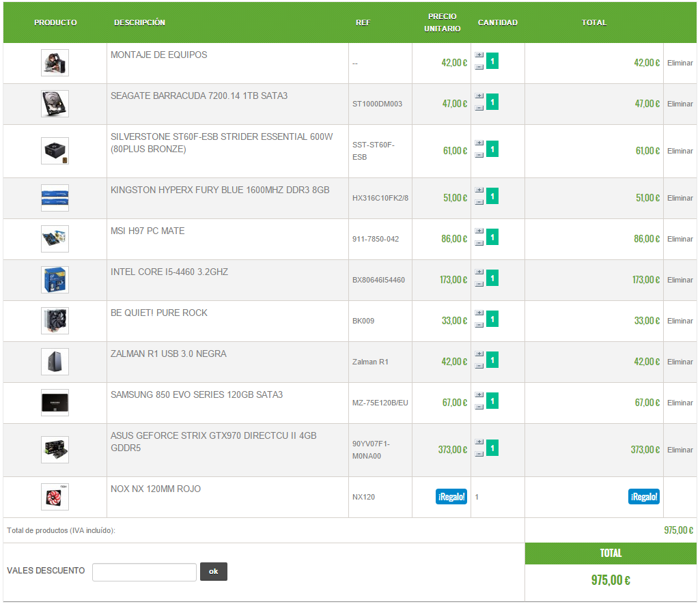Open the Zalman R1 case thumbnail

click(x=55, y=362)
